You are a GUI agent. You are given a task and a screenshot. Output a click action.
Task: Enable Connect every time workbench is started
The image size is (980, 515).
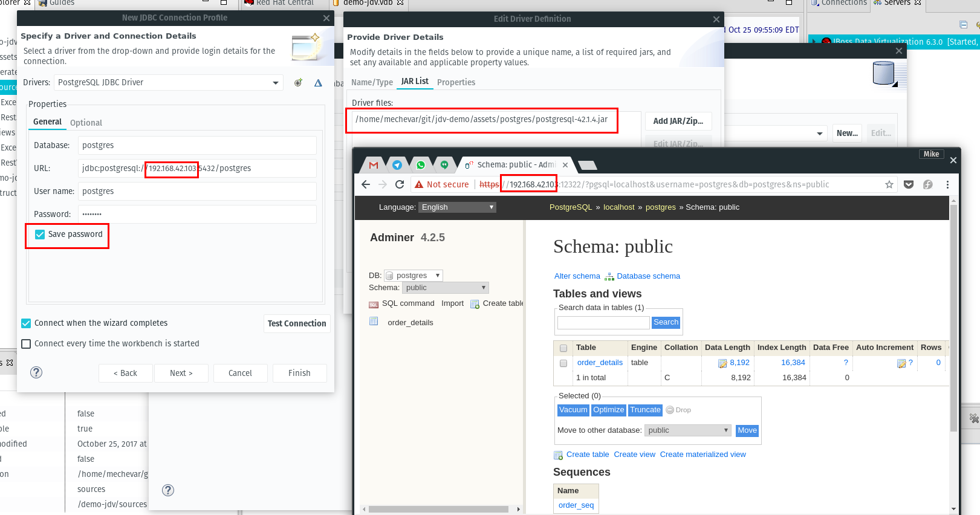26,344
